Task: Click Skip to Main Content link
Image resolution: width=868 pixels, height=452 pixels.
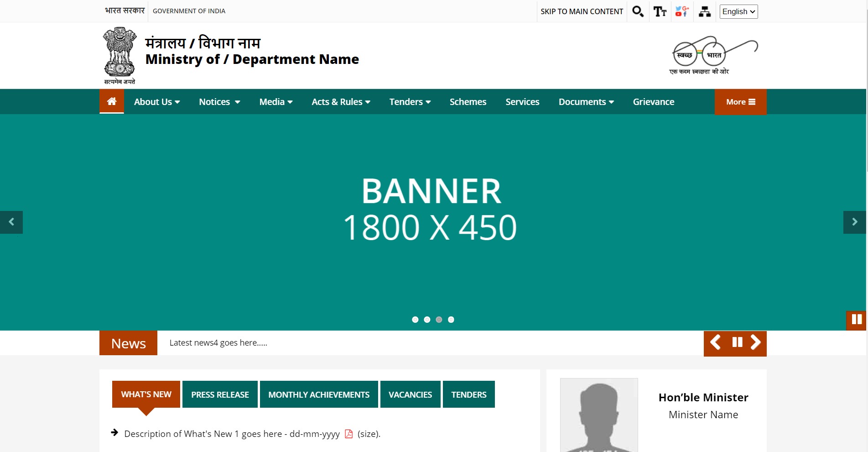Action: click(582, 11)
